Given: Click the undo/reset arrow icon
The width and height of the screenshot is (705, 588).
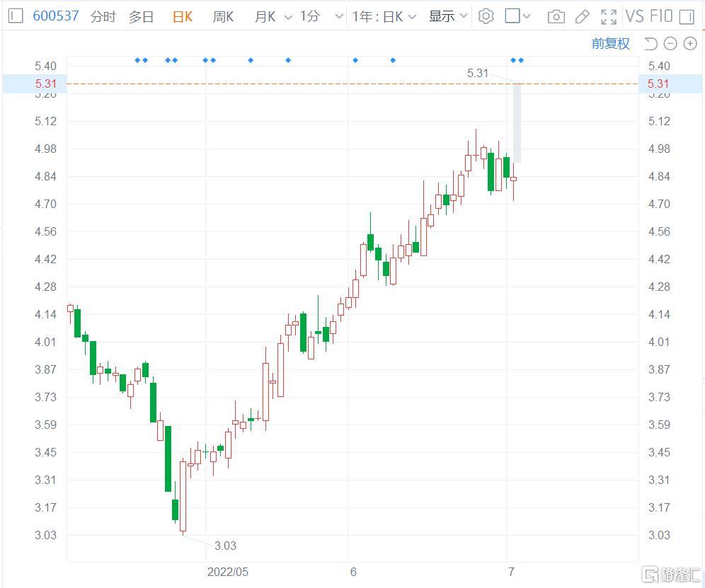Looking at the screenshot, I should point(651,44).
